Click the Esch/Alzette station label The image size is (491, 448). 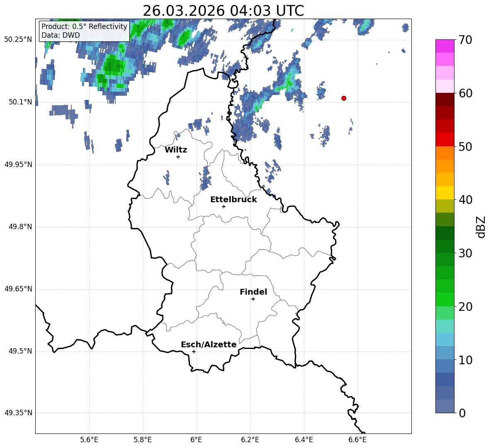209,344
